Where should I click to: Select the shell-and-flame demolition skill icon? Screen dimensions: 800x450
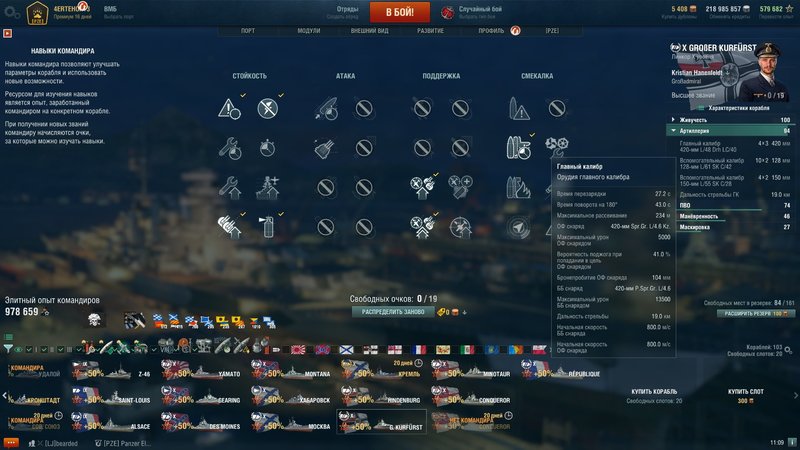click(518, 188)
